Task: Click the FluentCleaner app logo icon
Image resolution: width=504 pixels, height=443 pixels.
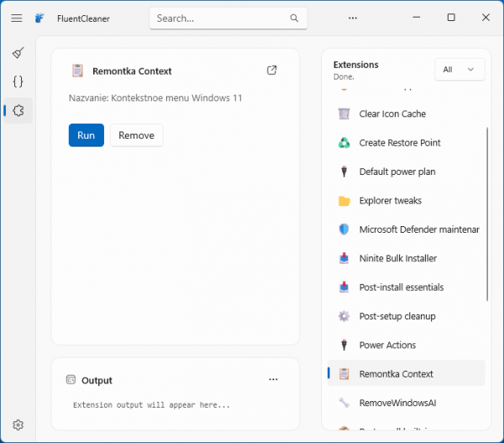Action: (39, 18)
